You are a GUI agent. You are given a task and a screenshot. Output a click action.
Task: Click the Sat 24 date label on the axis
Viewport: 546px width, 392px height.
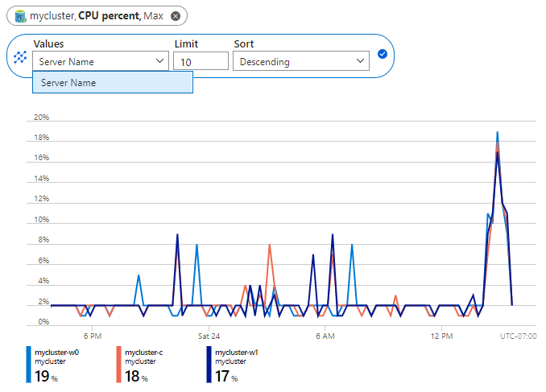[209, 335]
